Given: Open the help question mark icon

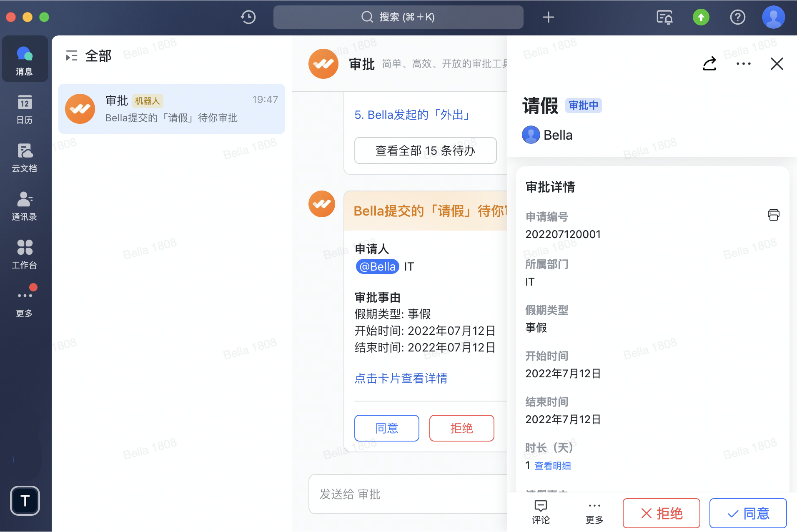Looking at the screenshot, I should click(x=737, y=17).
